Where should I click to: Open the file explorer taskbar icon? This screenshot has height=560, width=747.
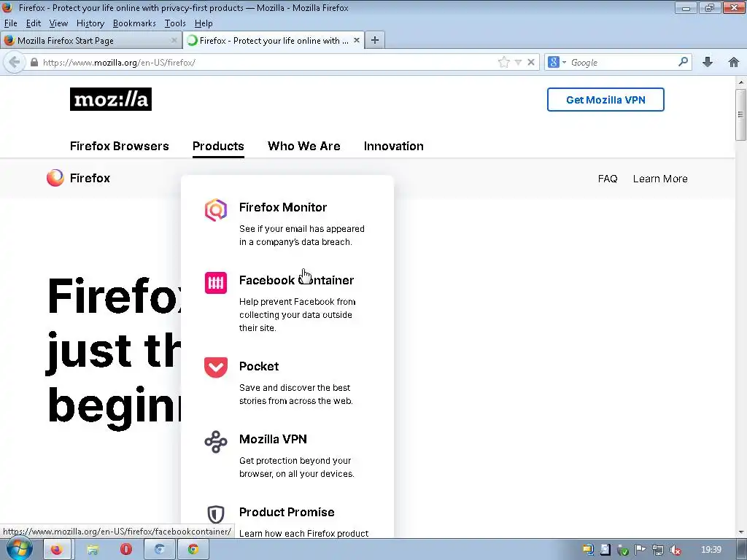[x=93, y=550]
